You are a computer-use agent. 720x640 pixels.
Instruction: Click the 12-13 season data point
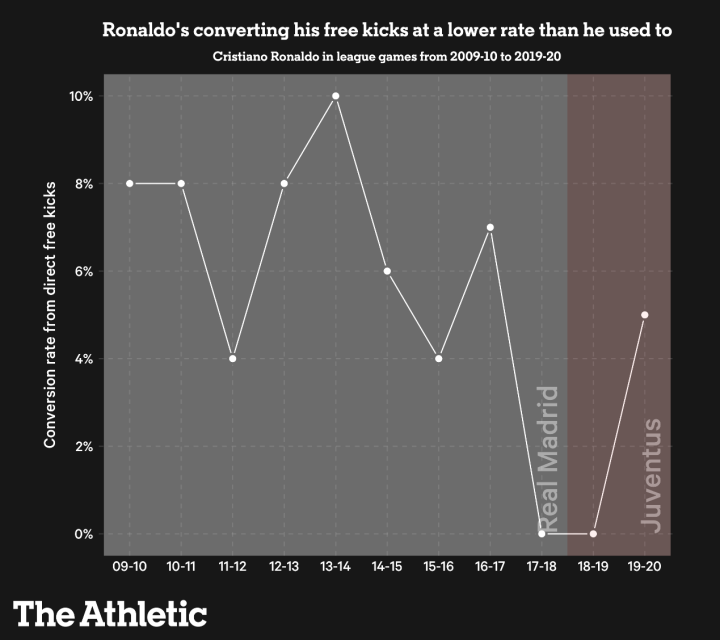[284, 184]
